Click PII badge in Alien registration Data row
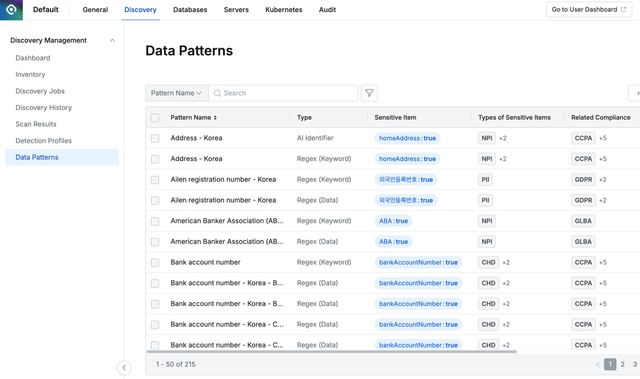This screenshot has width=640, height=379. tap(485, 201)
